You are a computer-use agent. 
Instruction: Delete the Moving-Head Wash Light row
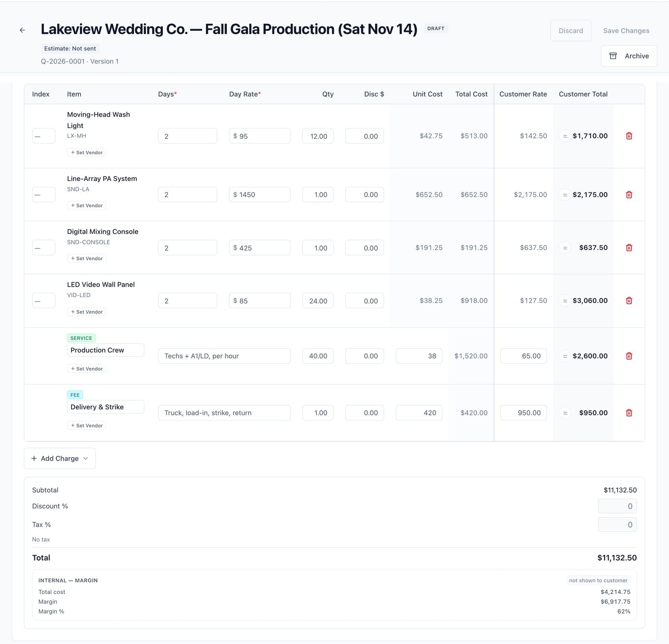pyautogui.click(x=629, y=136)
